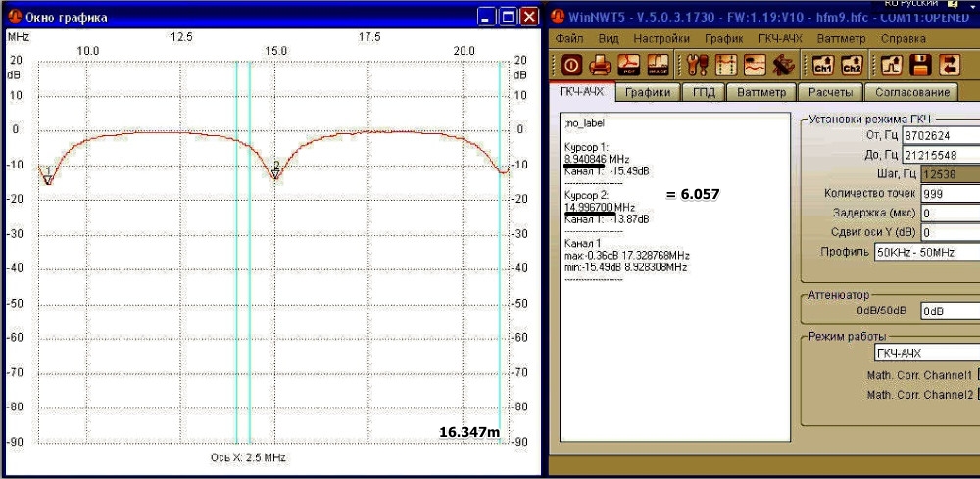Open the Справка menu
Screen dimensions: 980x479
pos(904,39)
